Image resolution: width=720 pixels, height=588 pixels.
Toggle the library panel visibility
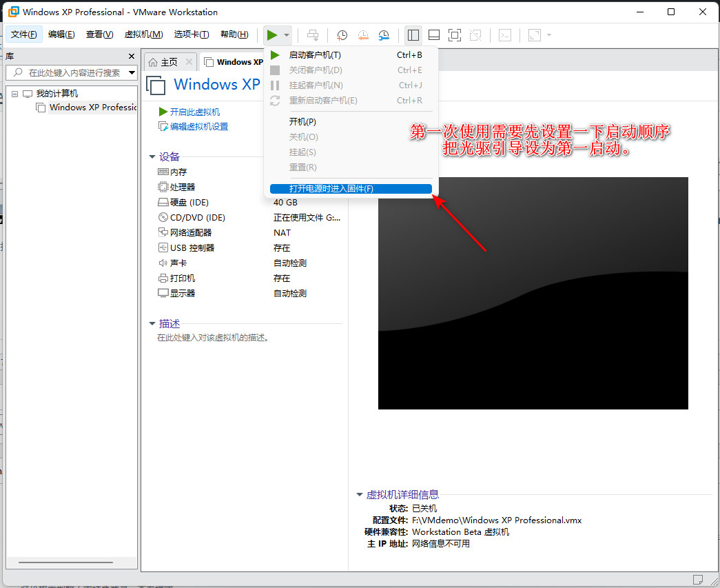tap(413, 35)
